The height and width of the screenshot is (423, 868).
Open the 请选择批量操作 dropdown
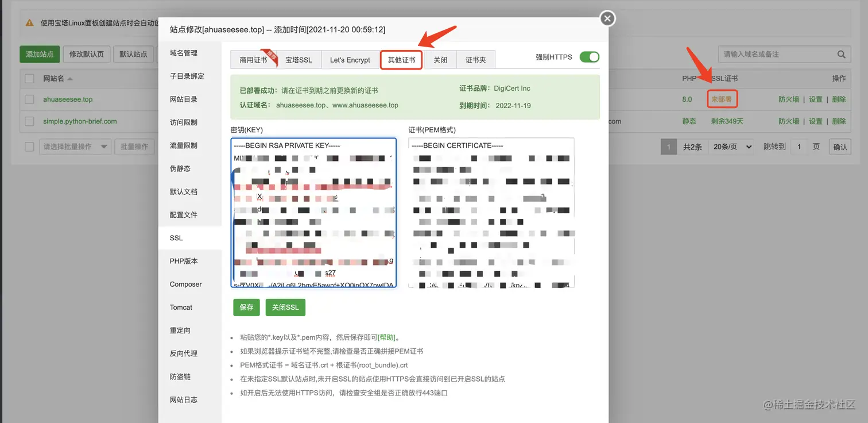[x=75, y=147]
